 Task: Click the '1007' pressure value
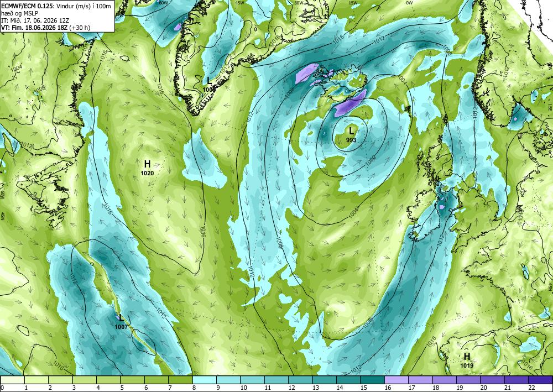pyautogui.click(x=121, y=327)
